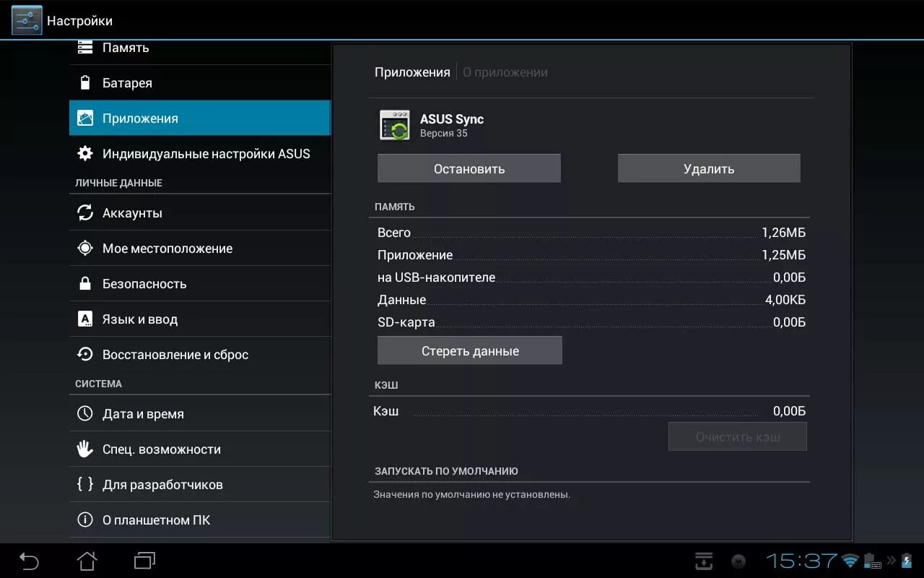Tap the Настройки title text
The image size is (924, 578).
[x=80, y=21]
